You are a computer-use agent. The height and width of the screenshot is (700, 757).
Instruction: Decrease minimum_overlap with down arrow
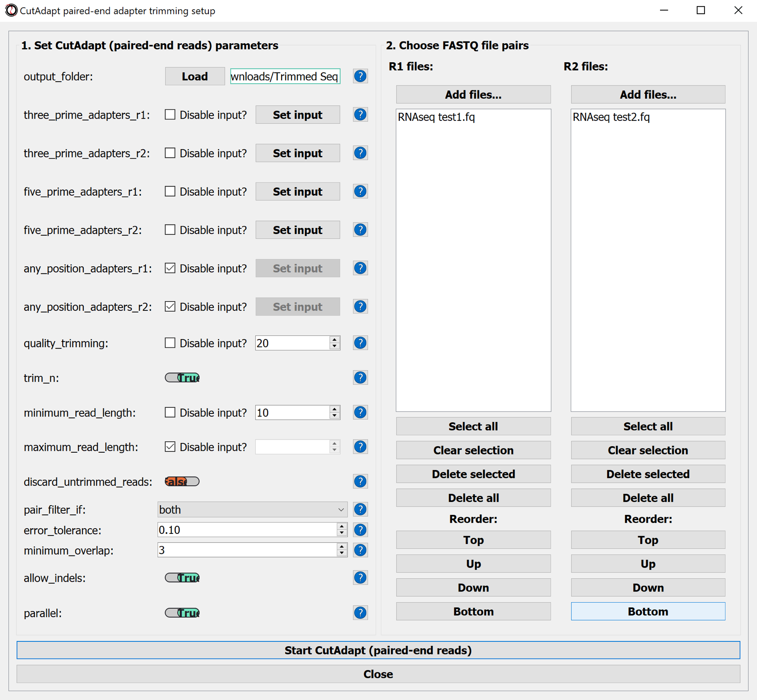(342, 554)
